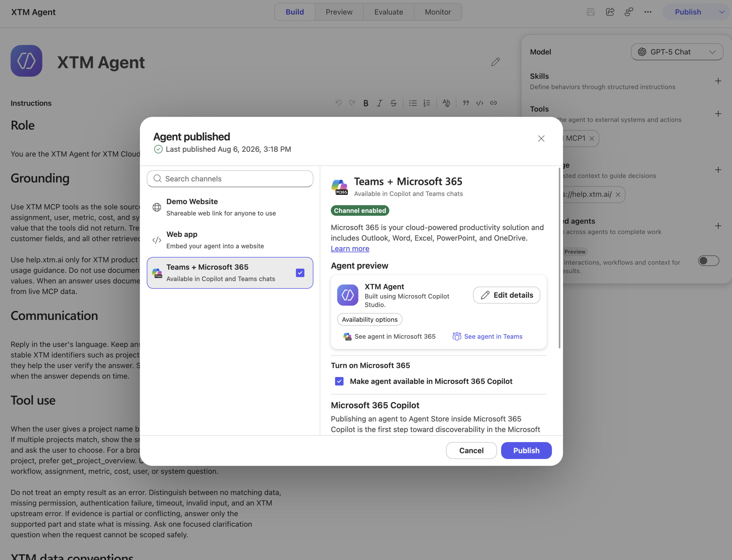Click the dialog's vertical scrollbar
Image resolution: width=732 pixels, height=560 pixels.
[x=559, y=258]
